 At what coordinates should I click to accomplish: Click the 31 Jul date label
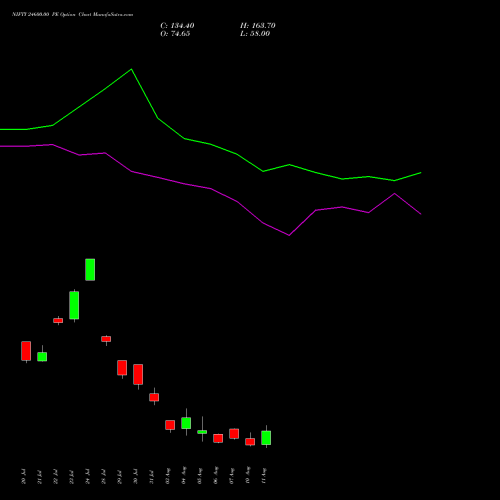[x=151, y=477]
